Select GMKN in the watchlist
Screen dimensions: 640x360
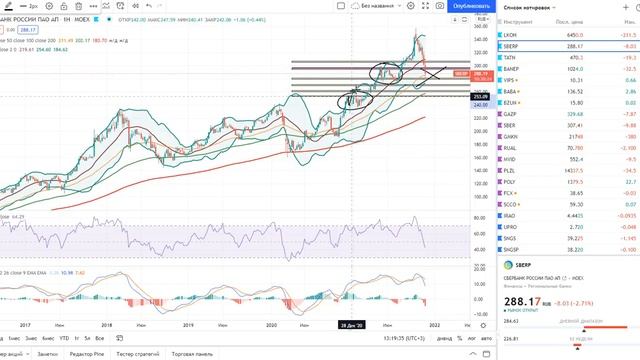point(568,137)
